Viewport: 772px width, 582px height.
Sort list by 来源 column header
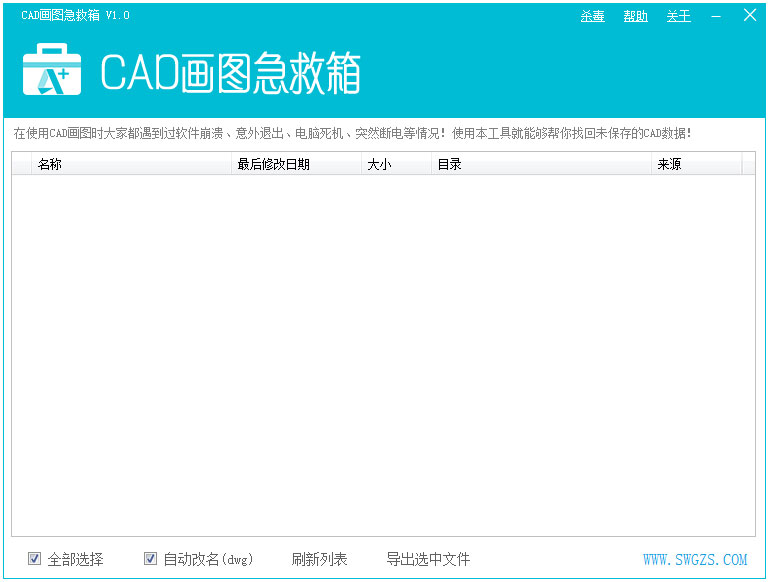tap(697, 164)
